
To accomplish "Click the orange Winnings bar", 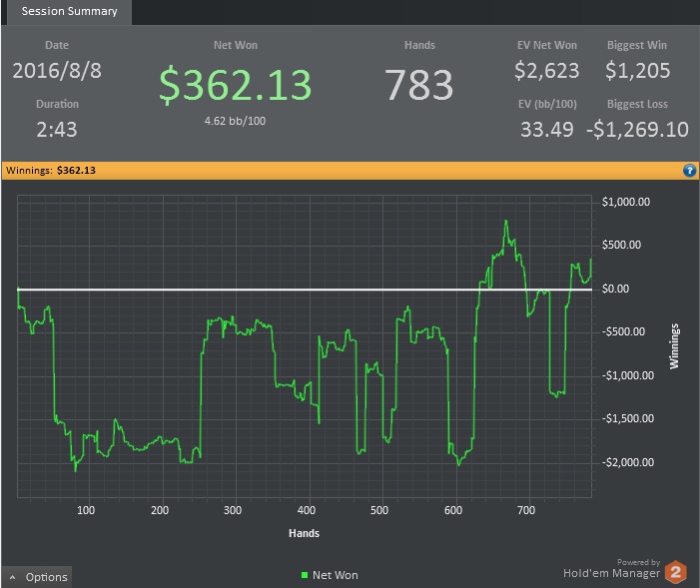I will coord(350,170).
